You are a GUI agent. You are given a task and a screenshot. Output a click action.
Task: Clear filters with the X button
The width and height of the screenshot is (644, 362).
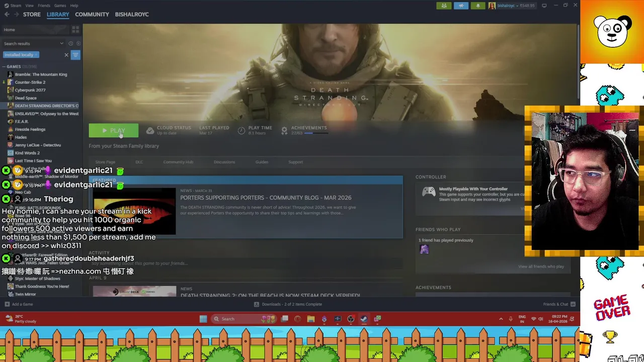point(66,55)
